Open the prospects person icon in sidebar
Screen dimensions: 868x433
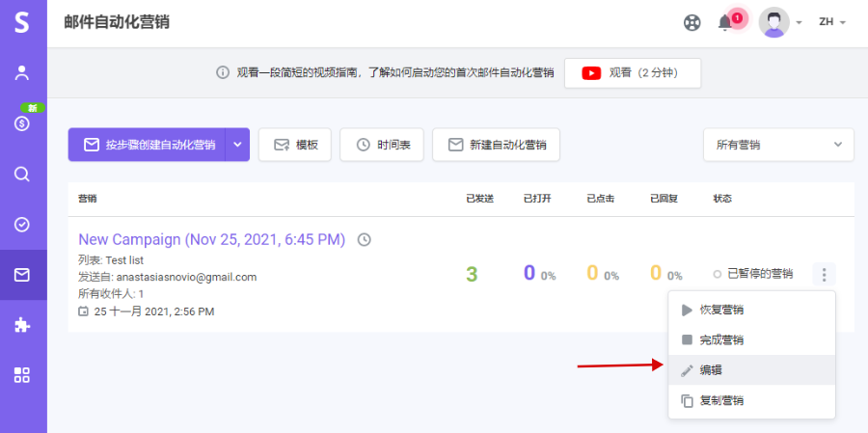click(x=21, y=73)
